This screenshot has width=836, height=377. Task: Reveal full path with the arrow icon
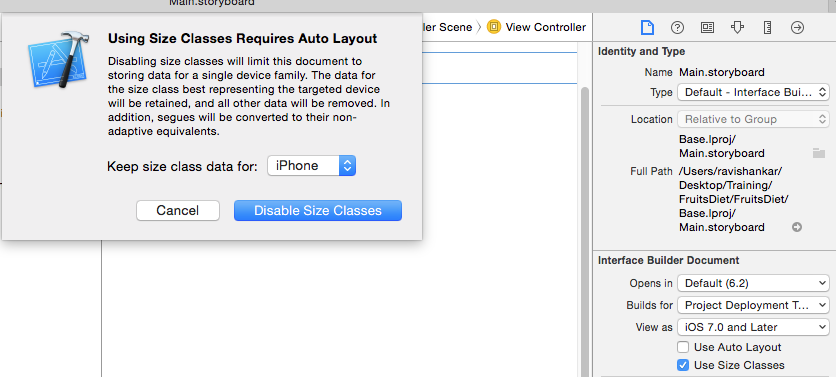click(x=797, y=228)
